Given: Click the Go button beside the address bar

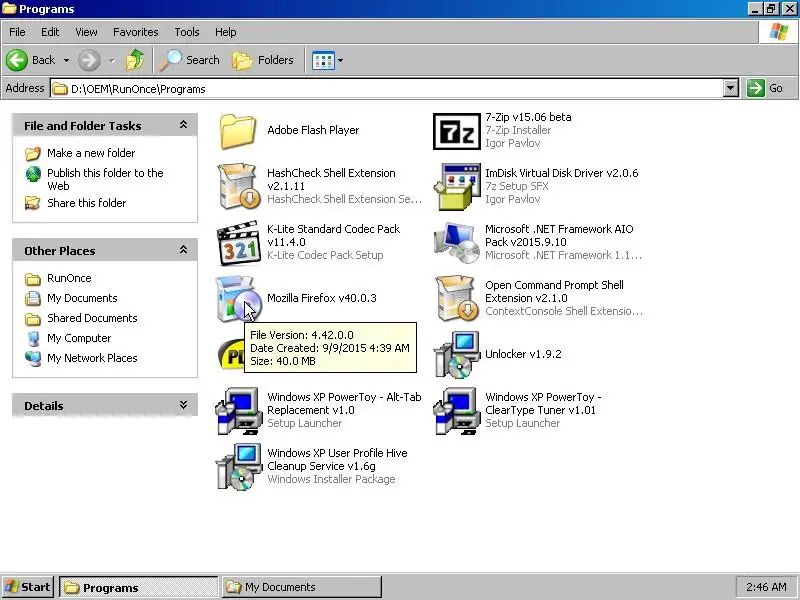Looking at the screenshot, I should click(765, 88).
